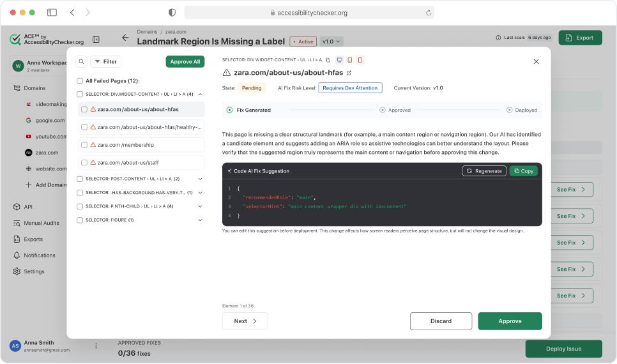The image size is (617, 364).
Task: Open the v1.0 version dropdown
Action: point(331,42)
